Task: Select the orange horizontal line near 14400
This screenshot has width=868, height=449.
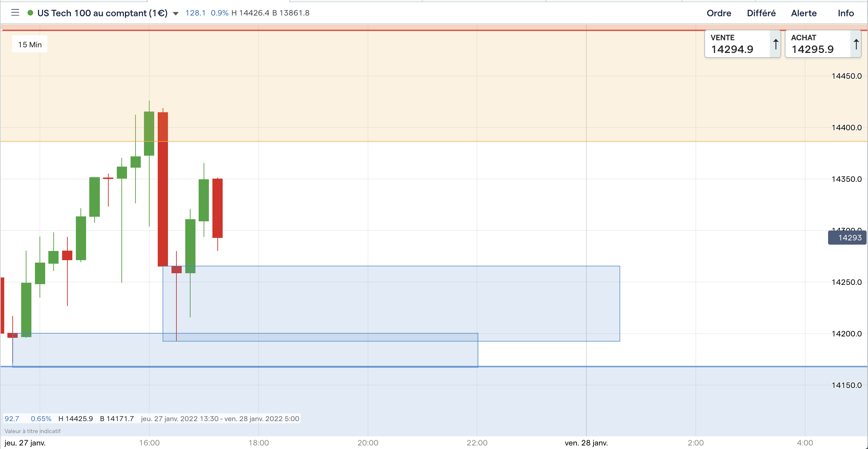Action: 423,142
